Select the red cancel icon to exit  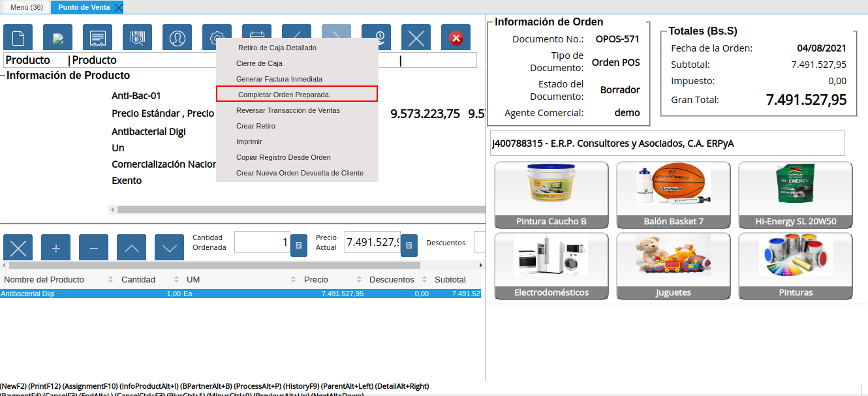[x=456, y=37]
